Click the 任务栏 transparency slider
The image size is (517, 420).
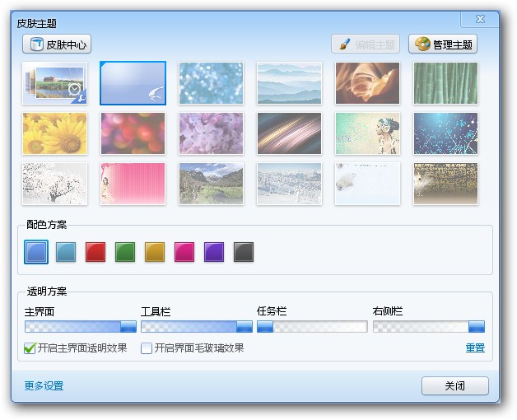coord(312,326)
